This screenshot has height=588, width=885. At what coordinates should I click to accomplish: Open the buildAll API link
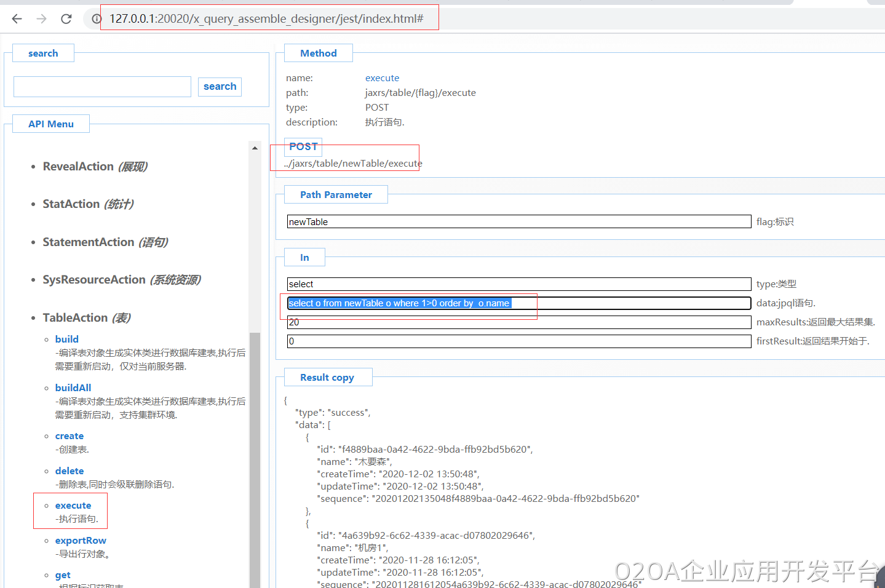coord(73,388)
